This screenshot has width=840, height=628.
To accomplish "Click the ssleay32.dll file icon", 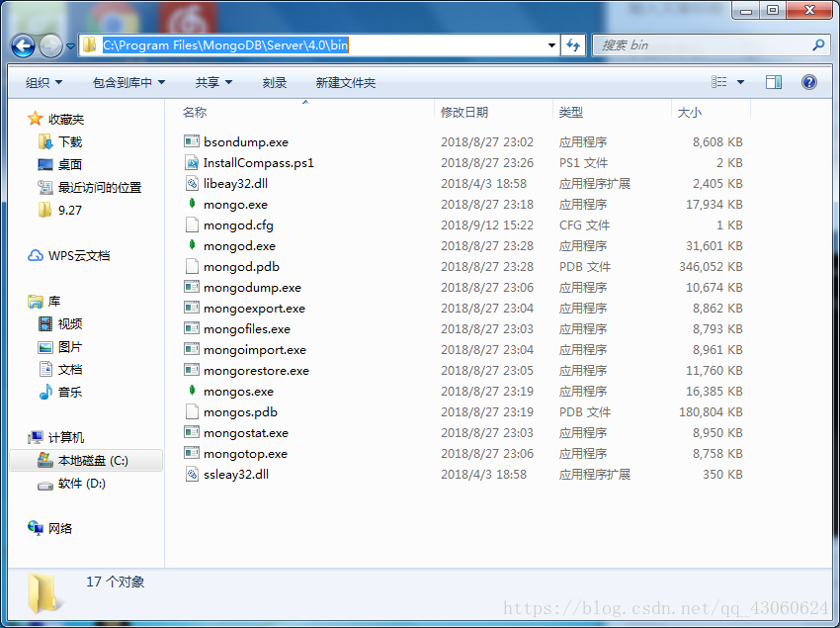I will pos(192,474).
